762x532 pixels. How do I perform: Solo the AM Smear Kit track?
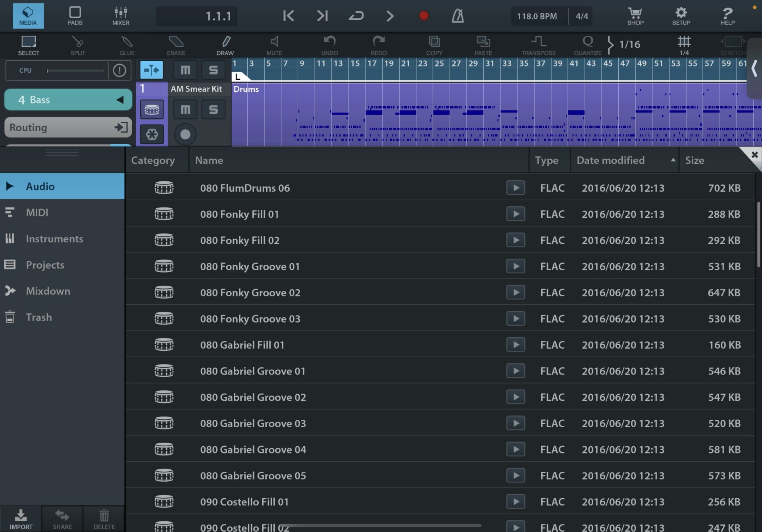(x=213, y=109)
